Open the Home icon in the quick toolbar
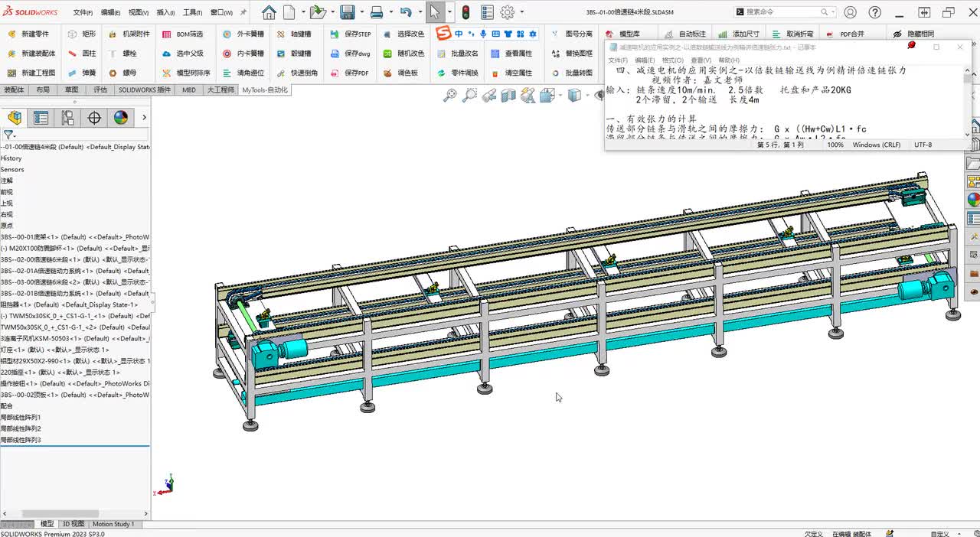 tap(269, 12)
